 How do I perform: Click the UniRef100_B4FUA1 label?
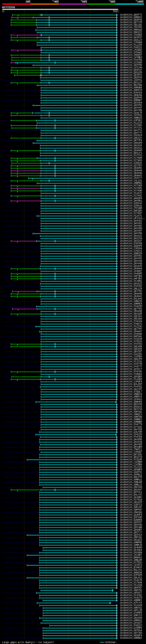tap(131, 337)
